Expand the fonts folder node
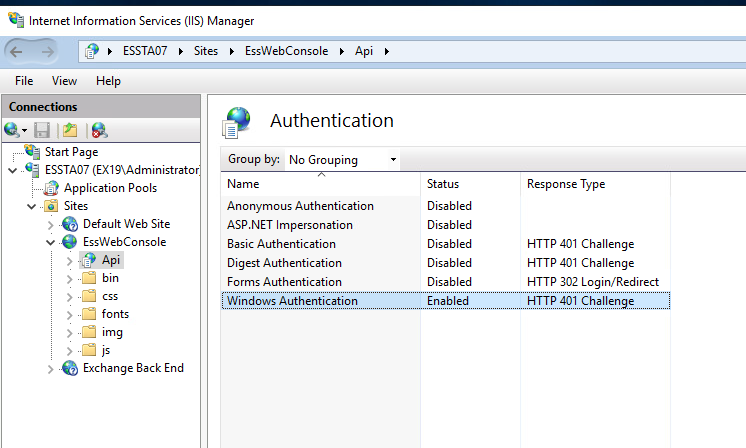Screen dimensions: 746x448 pyautogui.click(x=69, y=315)
